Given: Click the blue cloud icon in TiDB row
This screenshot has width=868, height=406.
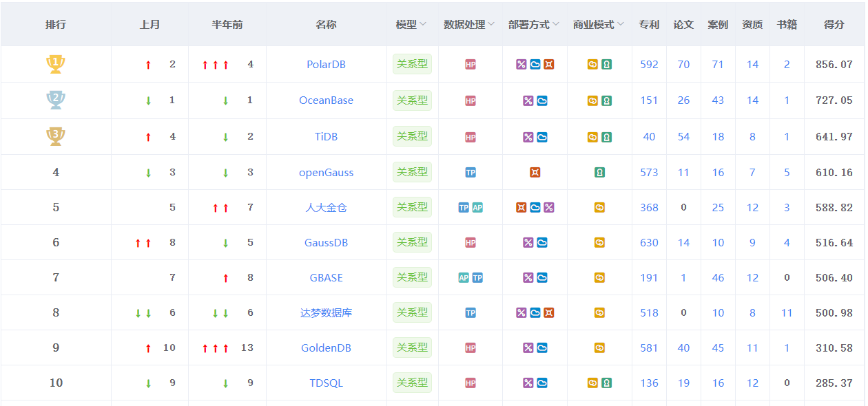Looking at the screenshot, I should click(x=542, y=138).
